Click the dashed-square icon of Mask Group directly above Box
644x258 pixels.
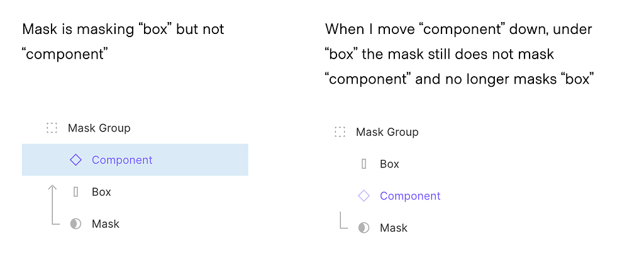point(340,132)
